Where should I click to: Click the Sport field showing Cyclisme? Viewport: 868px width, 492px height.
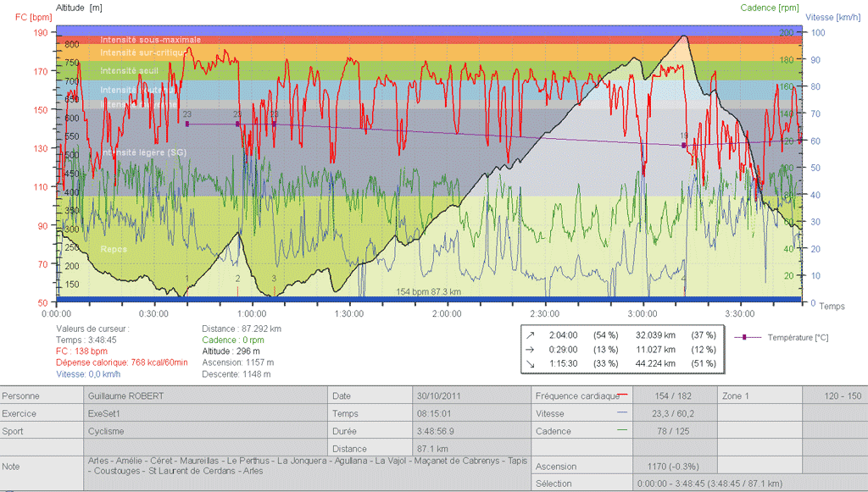click(205, 430)
